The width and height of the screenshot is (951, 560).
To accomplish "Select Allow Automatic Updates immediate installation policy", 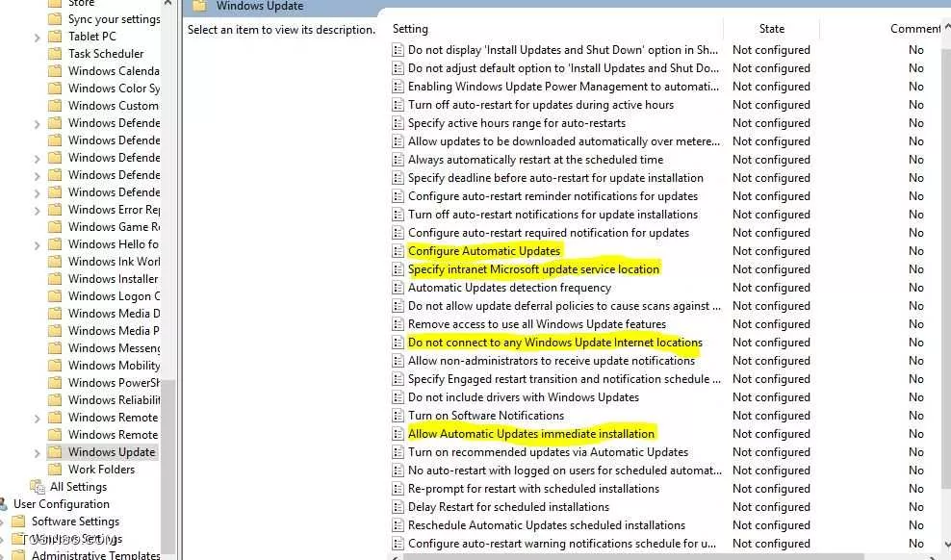I will coord(530,434).
